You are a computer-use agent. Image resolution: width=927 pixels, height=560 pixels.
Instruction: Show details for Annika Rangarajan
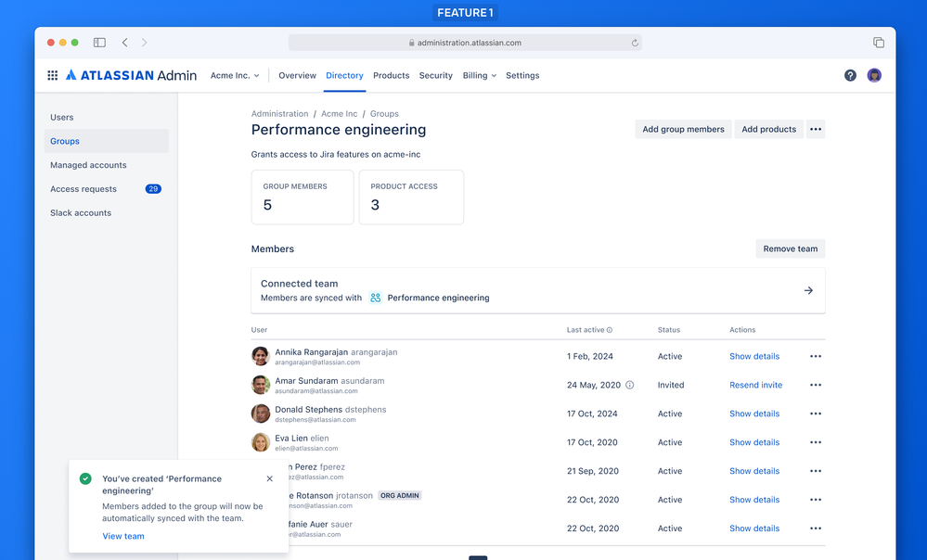pyautogui.click(x=754, y=356)
